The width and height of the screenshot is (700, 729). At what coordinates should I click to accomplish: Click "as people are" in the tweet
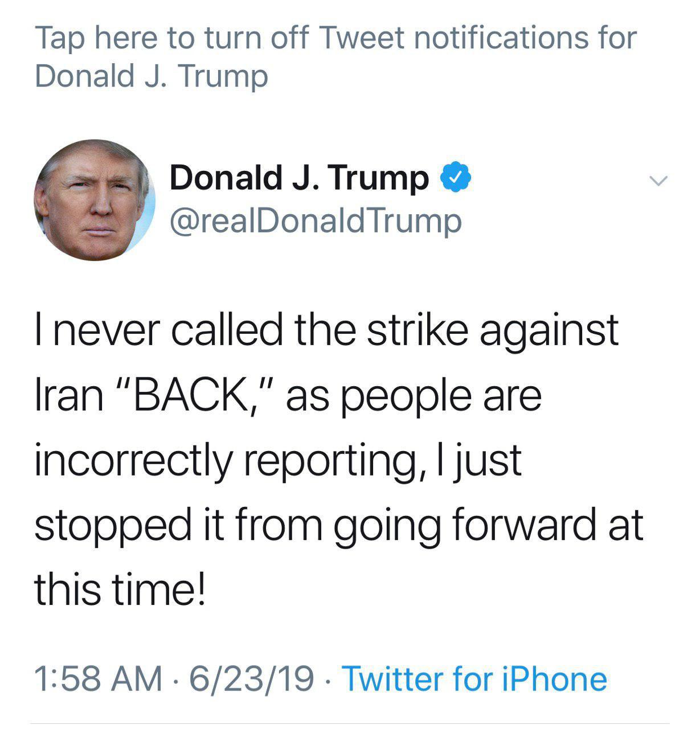(x=414, y=395)
